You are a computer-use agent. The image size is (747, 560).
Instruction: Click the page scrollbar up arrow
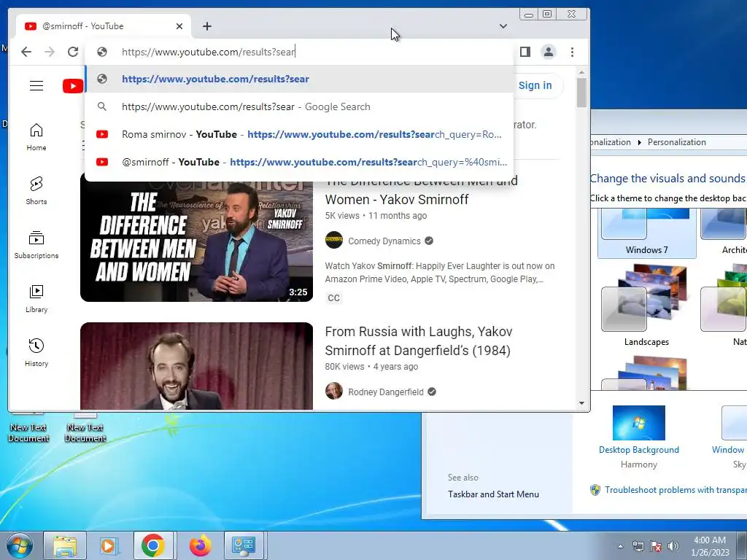(x=581, y=72)
